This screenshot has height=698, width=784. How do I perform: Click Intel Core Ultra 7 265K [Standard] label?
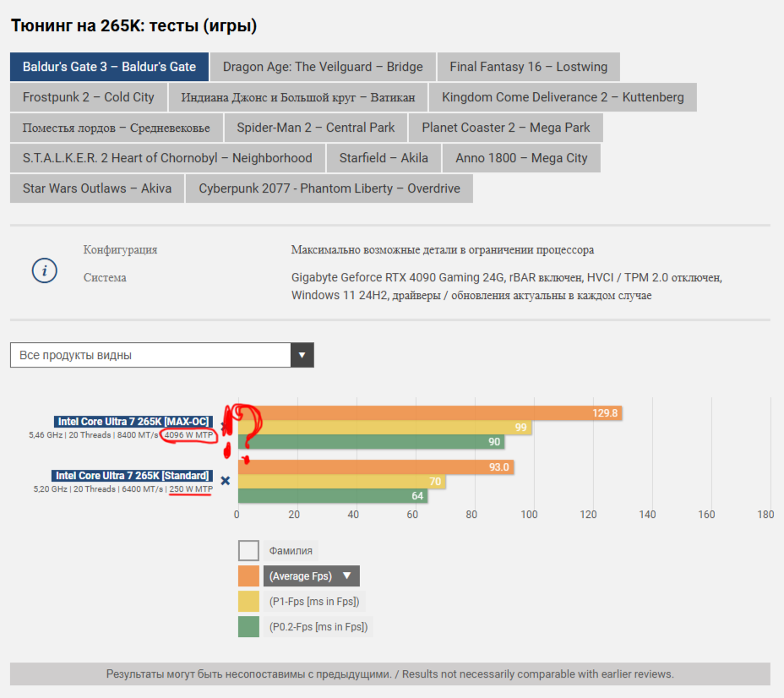(x=132, y=476)
